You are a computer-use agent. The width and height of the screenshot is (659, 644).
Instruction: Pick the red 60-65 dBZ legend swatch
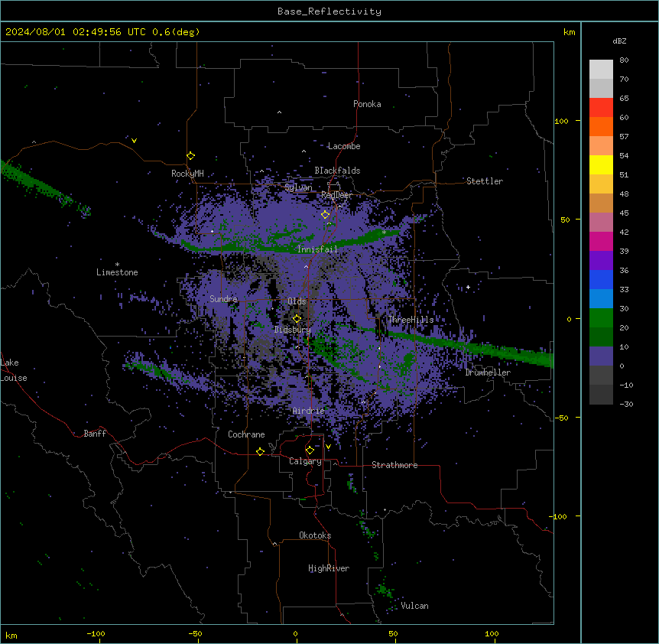click(x=601, y=108)
